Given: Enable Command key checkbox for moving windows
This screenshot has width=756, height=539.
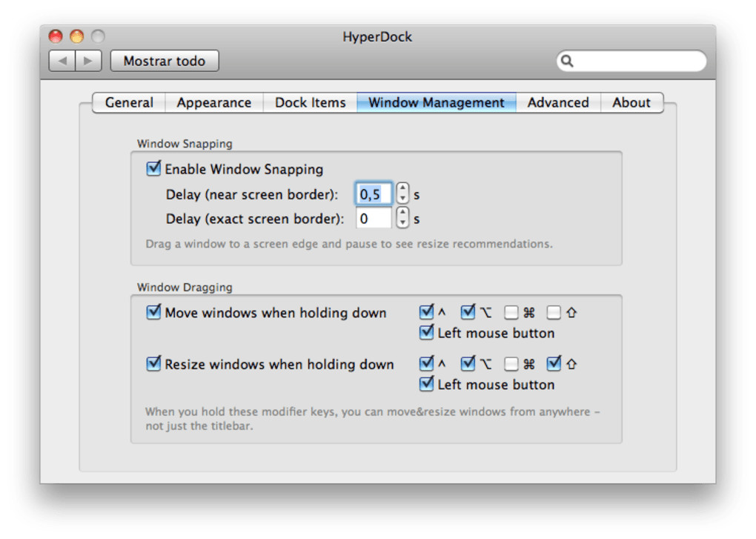Looking at the screenshot, I should coord(511,313).
